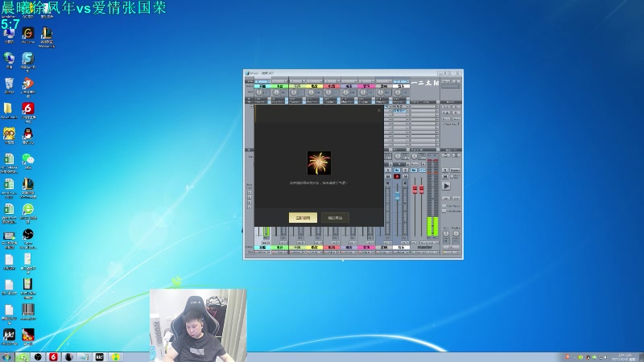Select the white track name at top
This screenshot has height=362, width=644.
401,86
